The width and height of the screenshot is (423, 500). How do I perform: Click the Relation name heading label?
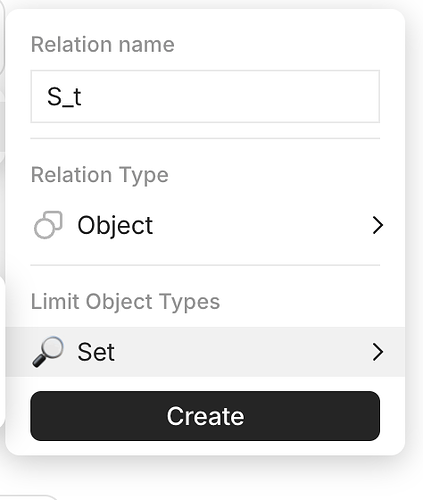(103, 44)
